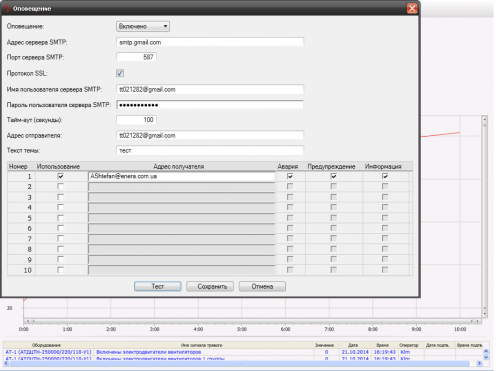Cancel with the Отмена button
500x371 pixels.
tap(262, 286)
